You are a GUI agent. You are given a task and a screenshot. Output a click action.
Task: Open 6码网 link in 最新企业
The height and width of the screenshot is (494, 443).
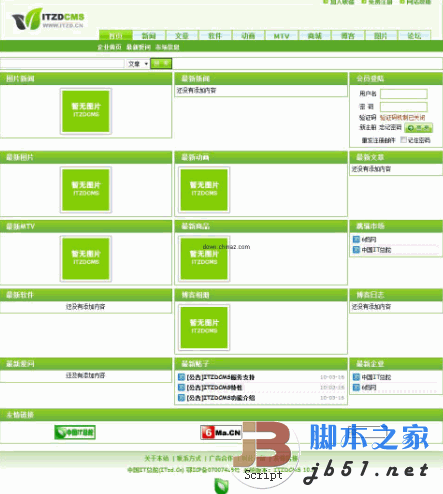point(369,387)
